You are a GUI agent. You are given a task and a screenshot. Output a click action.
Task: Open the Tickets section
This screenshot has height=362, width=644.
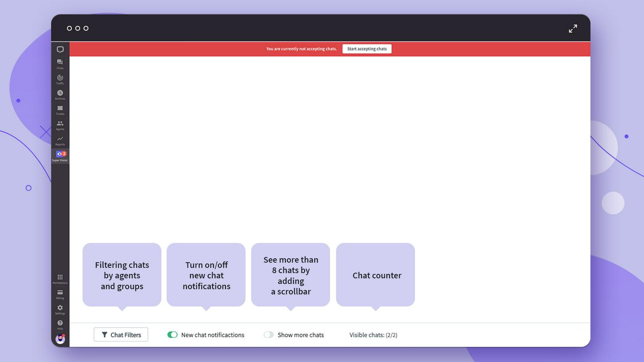pos(60,110)
